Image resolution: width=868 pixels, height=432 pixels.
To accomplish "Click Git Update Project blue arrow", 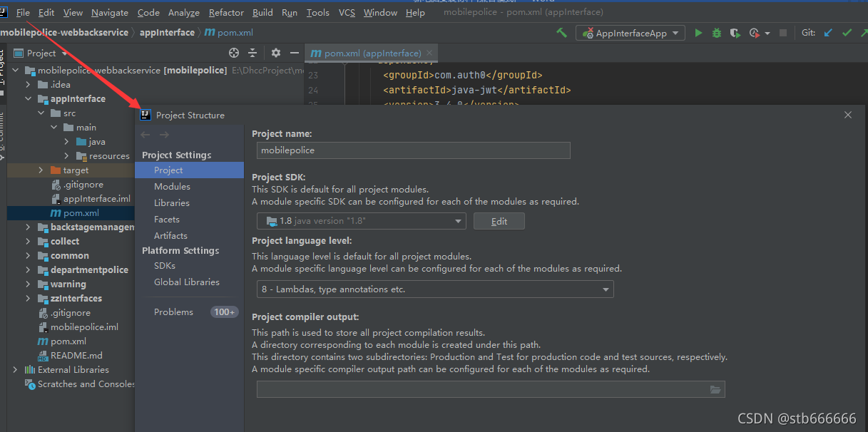I will (828, 33).
